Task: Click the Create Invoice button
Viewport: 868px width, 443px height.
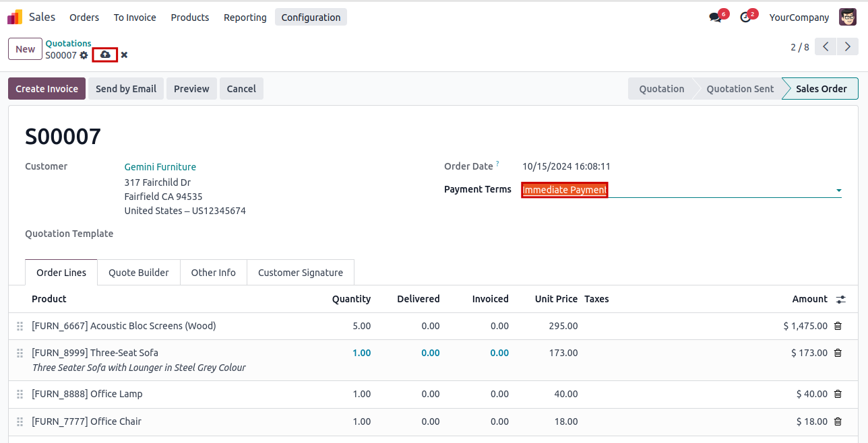Action: 46,89
